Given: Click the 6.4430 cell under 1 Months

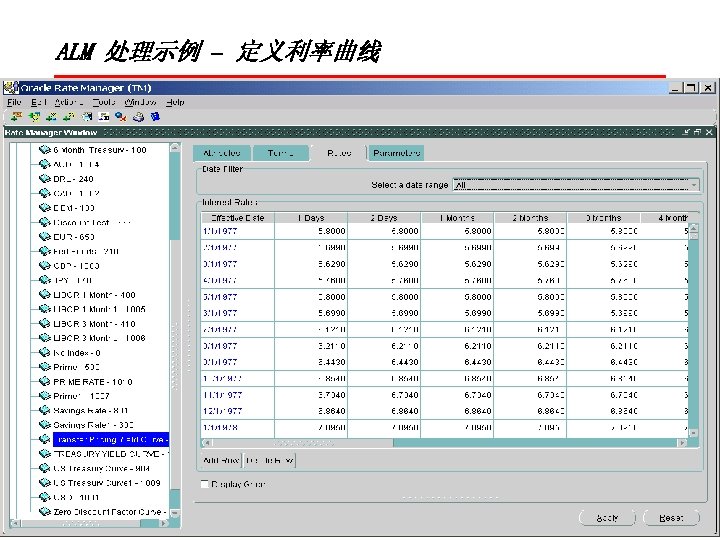Looking at the screenshot, I should point(457,362).
